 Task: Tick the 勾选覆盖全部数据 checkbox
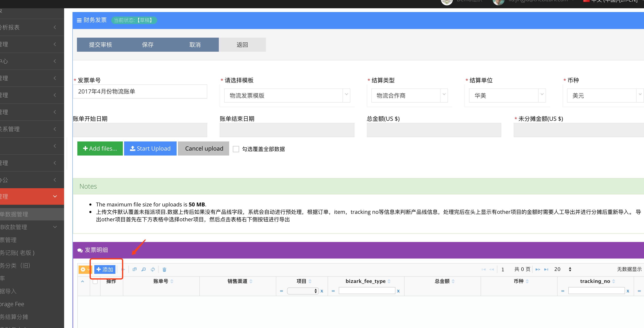pos(236,149)
